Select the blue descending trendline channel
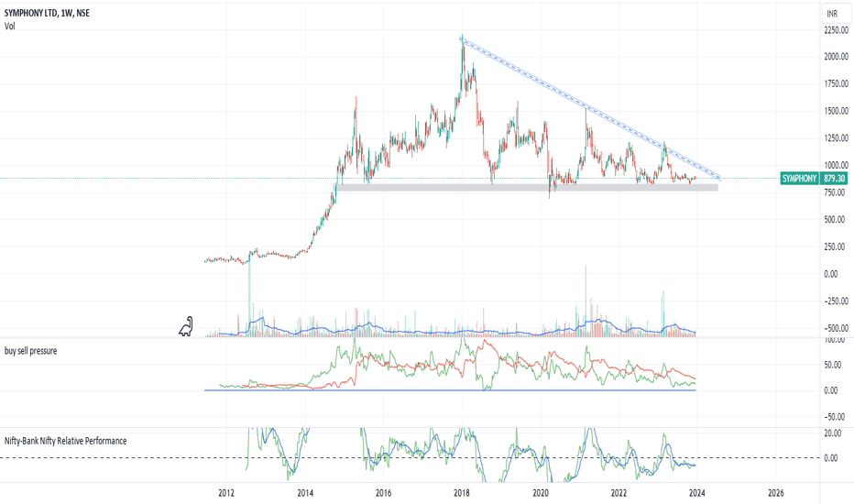This screenshot has width=854, height=504. (591, 107)
